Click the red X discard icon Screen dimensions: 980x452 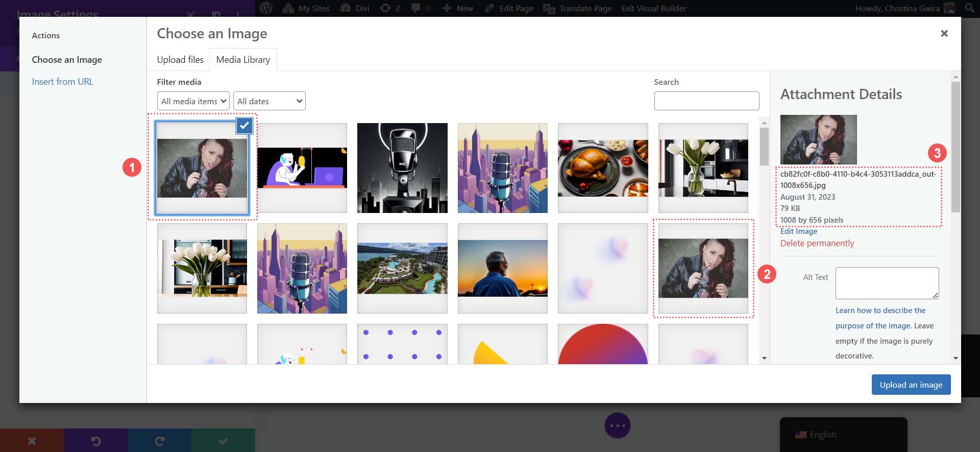pyautogui.click(x=32, y=441)
